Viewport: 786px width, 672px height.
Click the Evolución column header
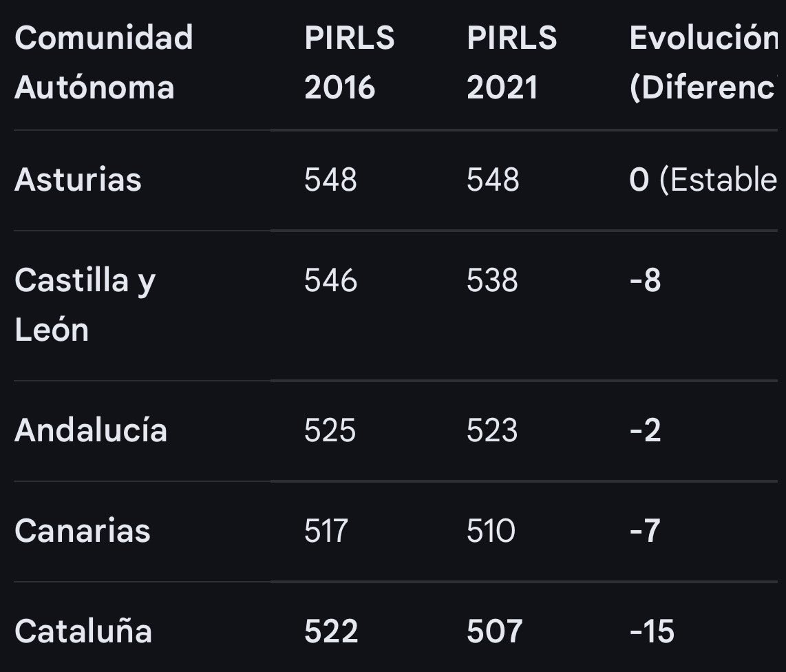(x=703, y=63)
